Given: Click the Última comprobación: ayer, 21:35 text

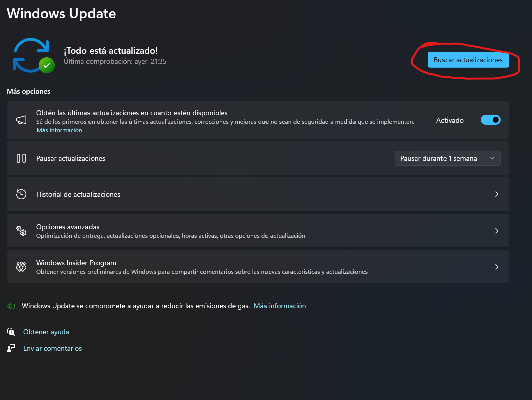Looking at the screenshot, I should click(x=115, y=62).
